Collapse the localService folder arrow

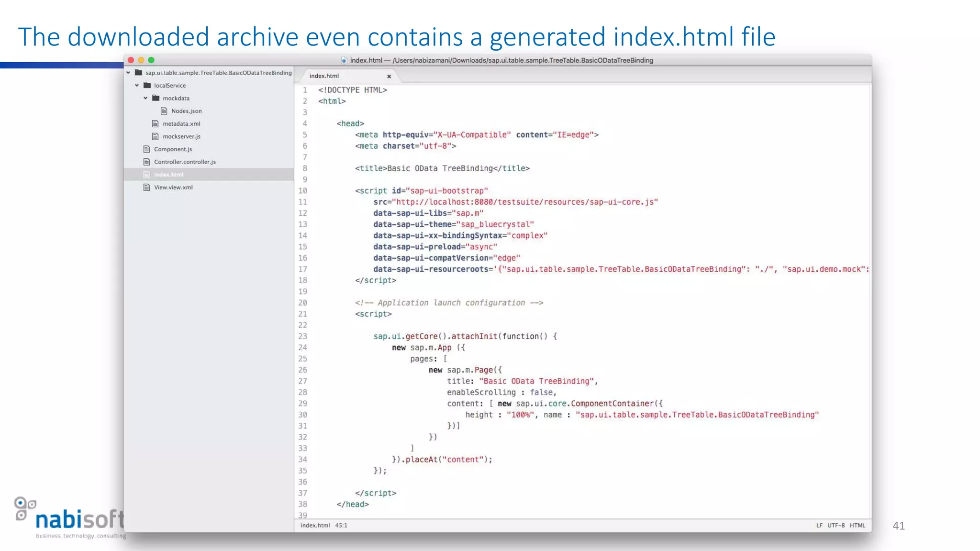click(137, 85)
